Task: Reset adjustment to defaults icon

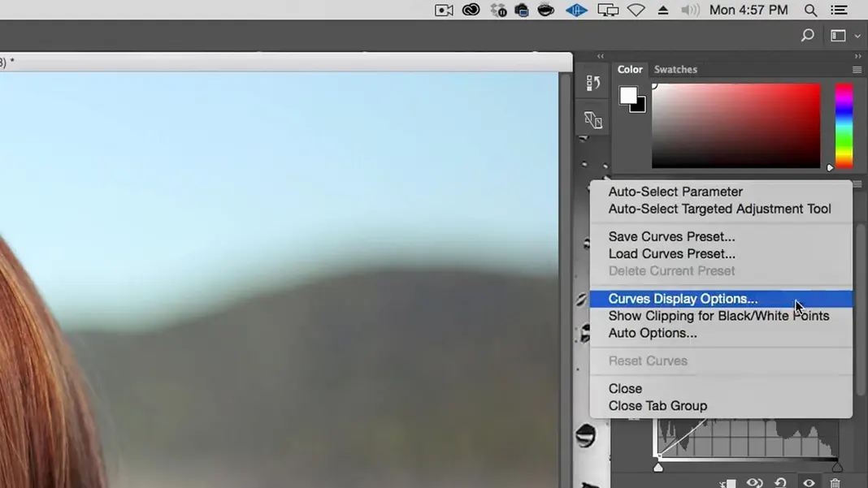Action: click(780, 483)
